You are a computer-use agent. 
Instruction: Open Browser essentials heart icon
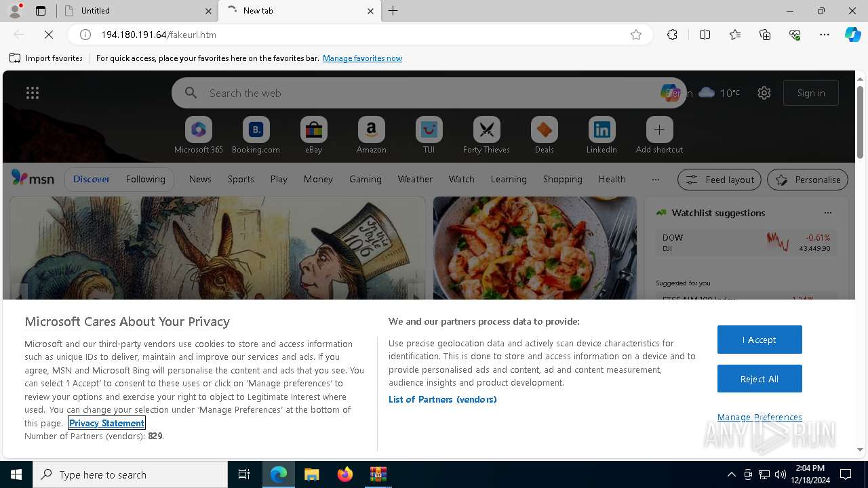click(x=795, y=35)
